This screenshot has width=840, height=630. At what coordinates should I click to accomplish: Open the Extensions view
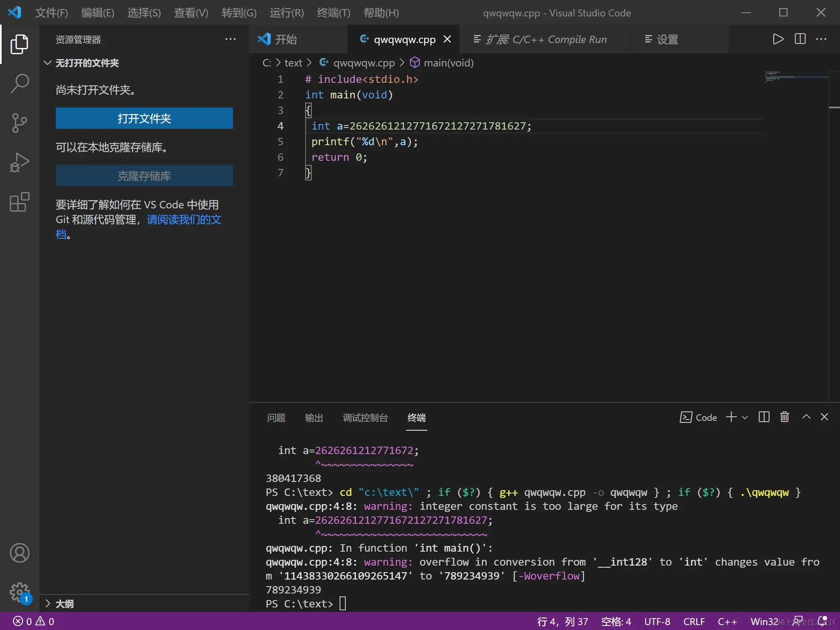pyautogui.click(x=19, y=202)
